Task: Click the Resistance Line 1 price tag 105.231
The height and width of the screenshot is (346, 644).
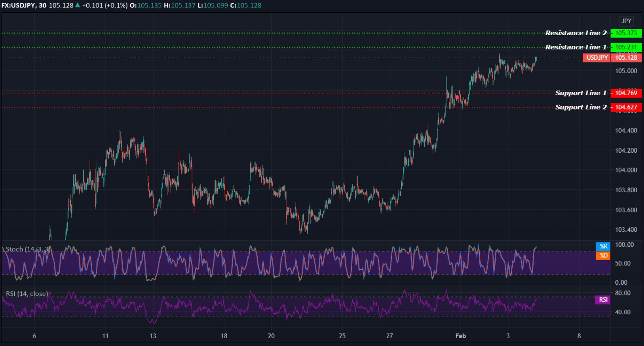Action: click(x=626, y=47)
